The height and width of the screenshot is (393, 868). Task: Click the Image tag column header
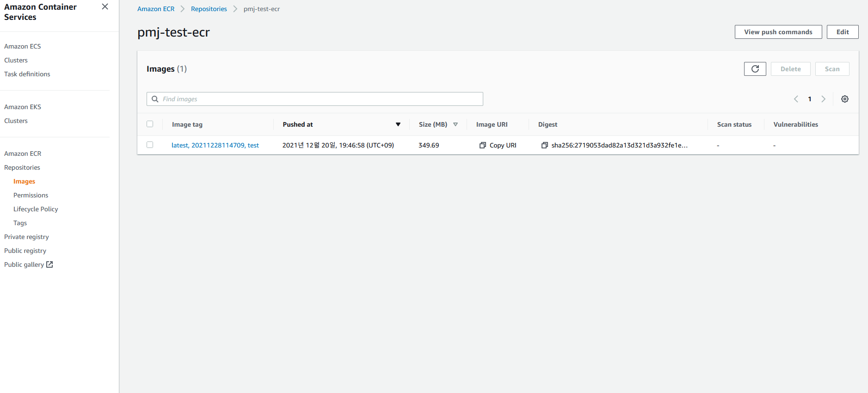(187, 124)
